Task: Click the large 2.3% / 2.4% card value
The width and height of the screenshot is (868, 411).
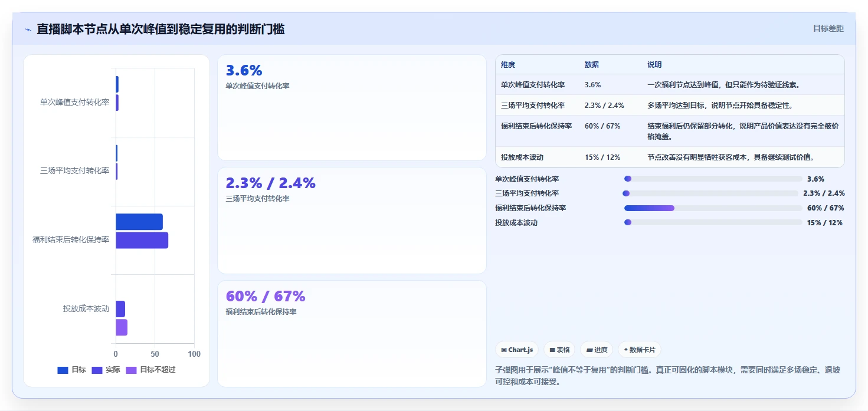Action: 271,183
